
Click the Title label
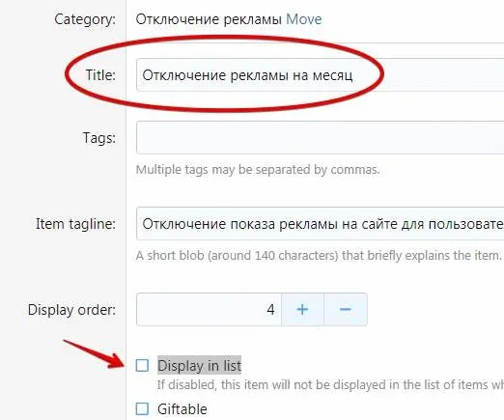pos(100,75)
